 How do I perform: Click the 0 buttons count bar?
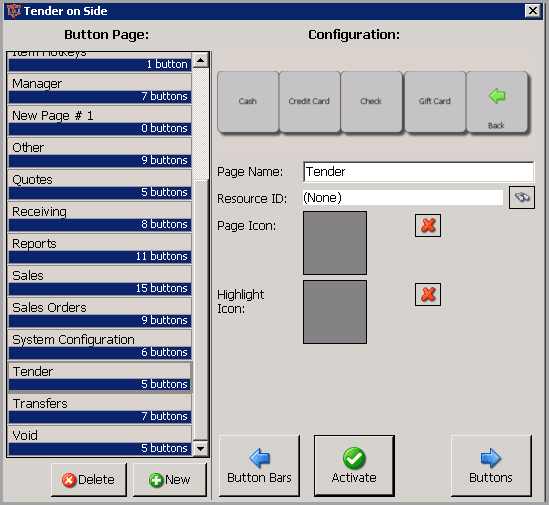point(100,129)
